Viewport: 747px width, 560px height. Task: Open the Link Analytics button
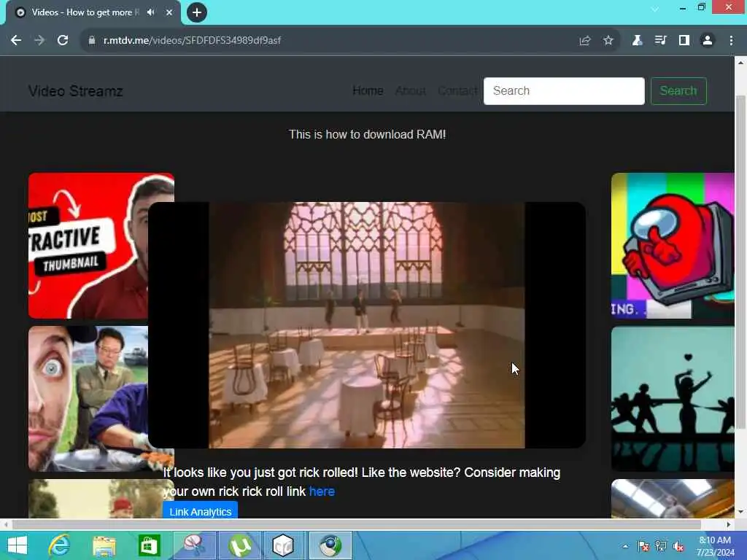200,511
